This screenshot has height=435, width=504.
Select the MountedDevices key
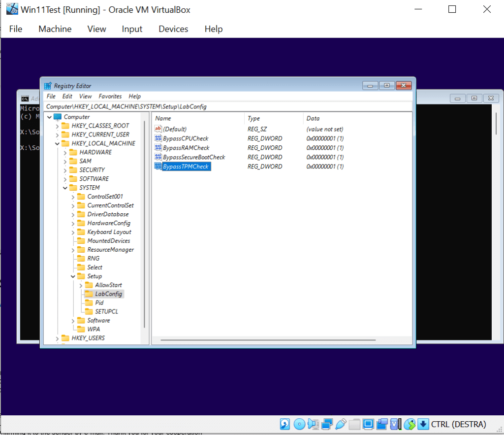click(x=109, y=241)
